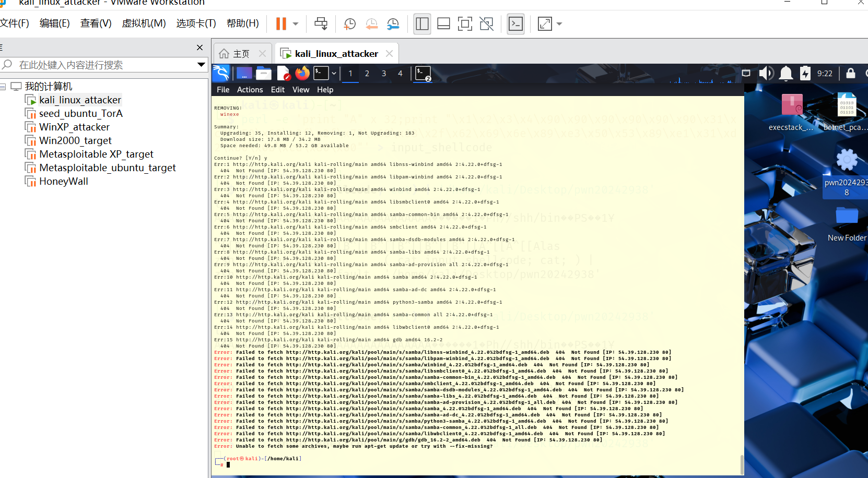
Task: Open the stretch display options dropdown
Action: point(559,24)
